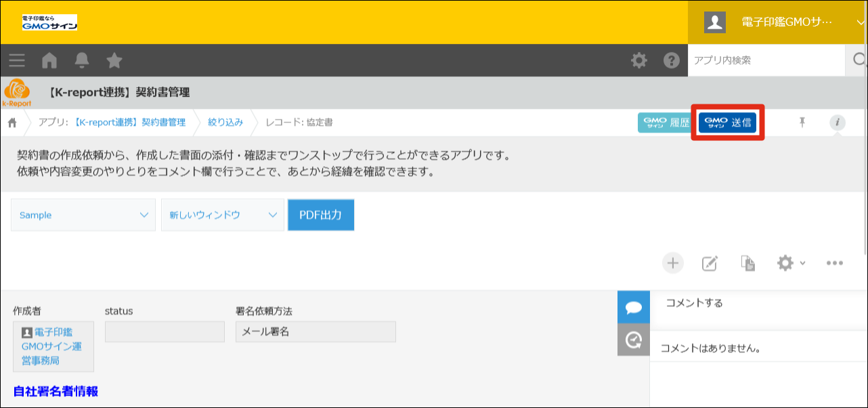Open the user account dropdown menu

tap(777, 22)
